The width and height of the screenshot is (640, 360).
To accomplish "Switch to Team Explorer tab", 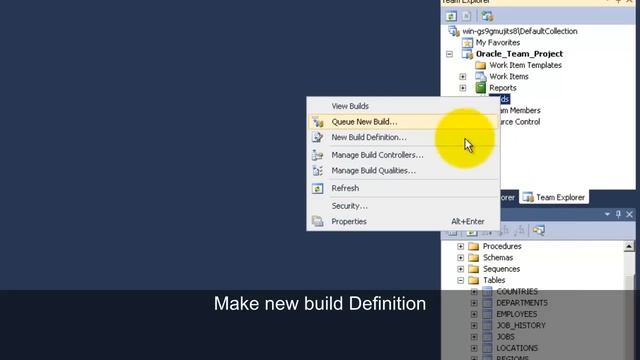I will pos(554,198).
